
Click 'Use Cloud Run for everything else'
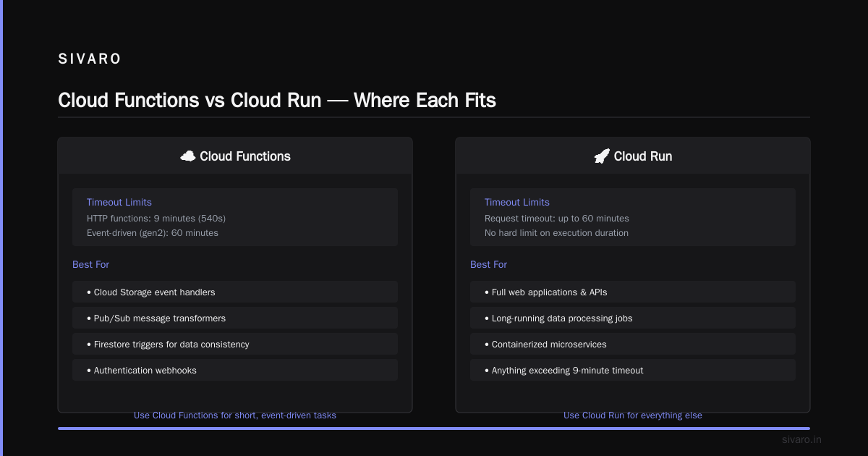(x=633, y=415)
